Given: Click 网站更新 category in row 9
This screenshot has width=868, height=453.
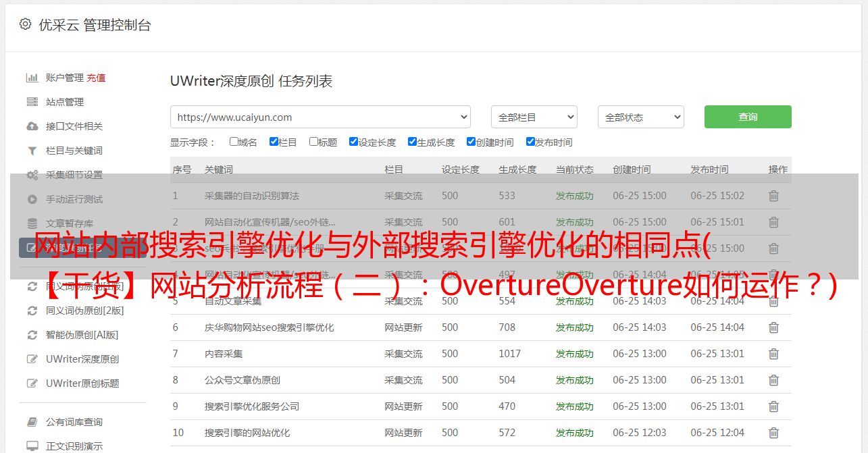Looking at the screenshot, I should [x=403, y=406].
